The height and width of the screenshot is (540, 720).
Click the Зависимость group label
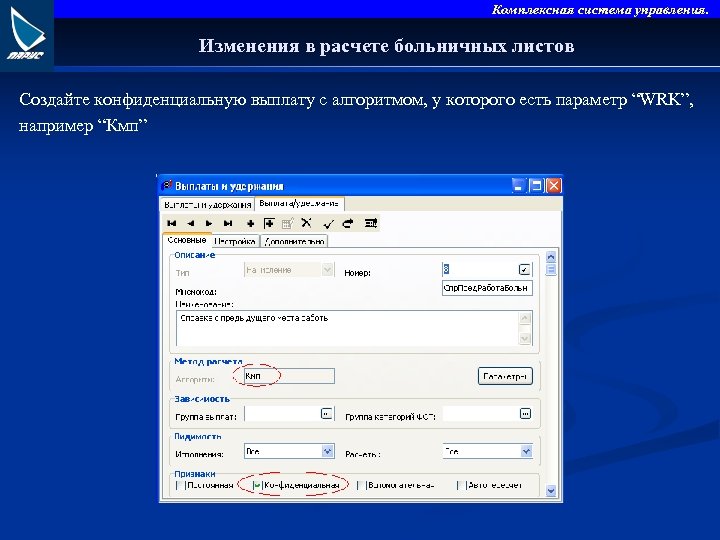(202, 399)
